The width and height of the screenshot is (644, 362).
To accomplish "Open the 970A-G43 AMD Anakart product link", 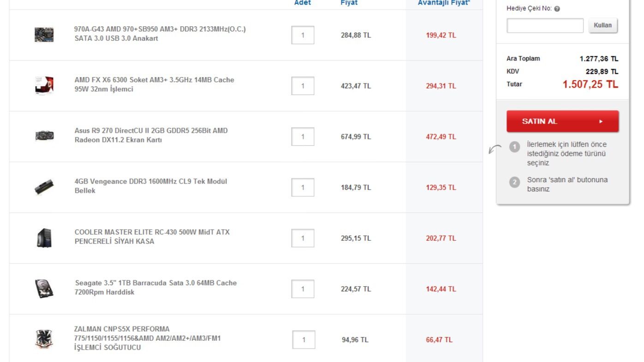I will coord(160,34).
